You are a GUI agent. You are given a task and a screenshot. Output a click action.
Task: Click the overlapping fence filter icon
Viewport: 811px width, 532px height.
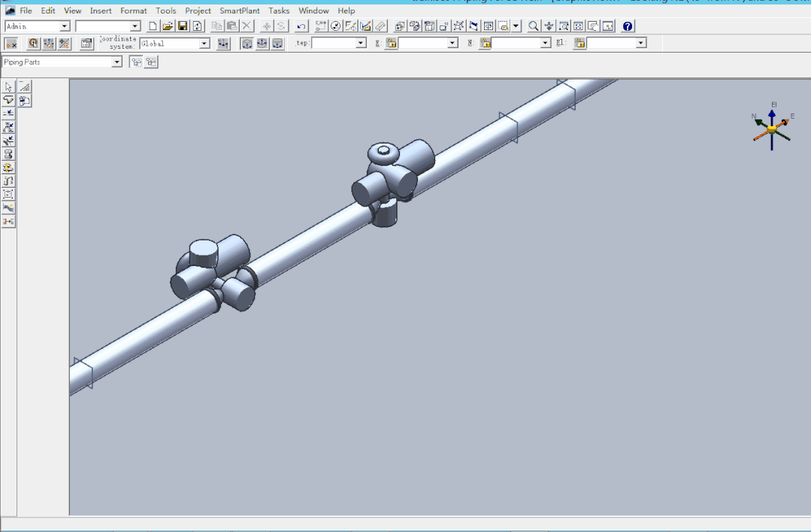151,62
